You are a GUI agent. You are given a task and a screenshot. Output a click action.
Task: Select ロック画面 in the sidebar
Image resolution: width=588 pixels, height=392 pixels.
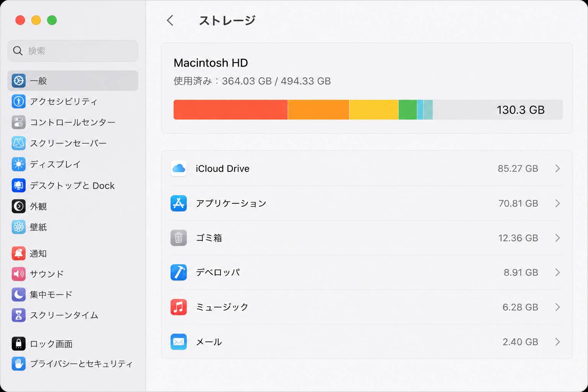(x=73, y=344)
